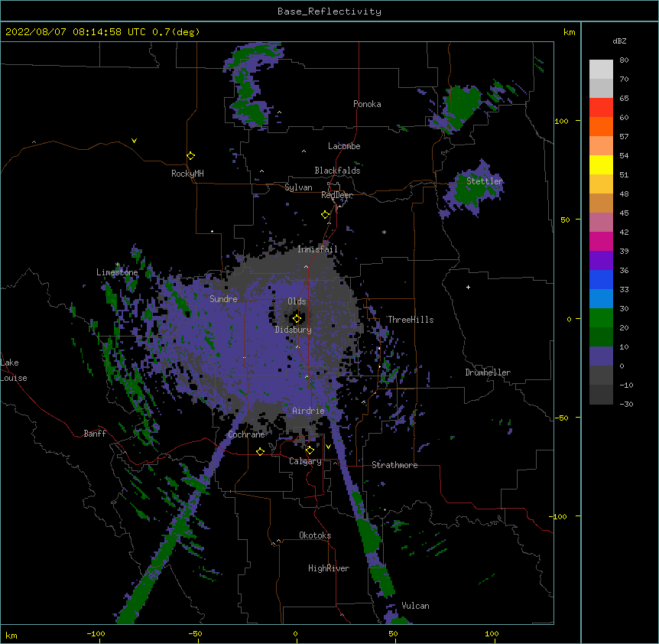Click the Olds town label
This screenshot has height=644, width=659.
point(297,301)
